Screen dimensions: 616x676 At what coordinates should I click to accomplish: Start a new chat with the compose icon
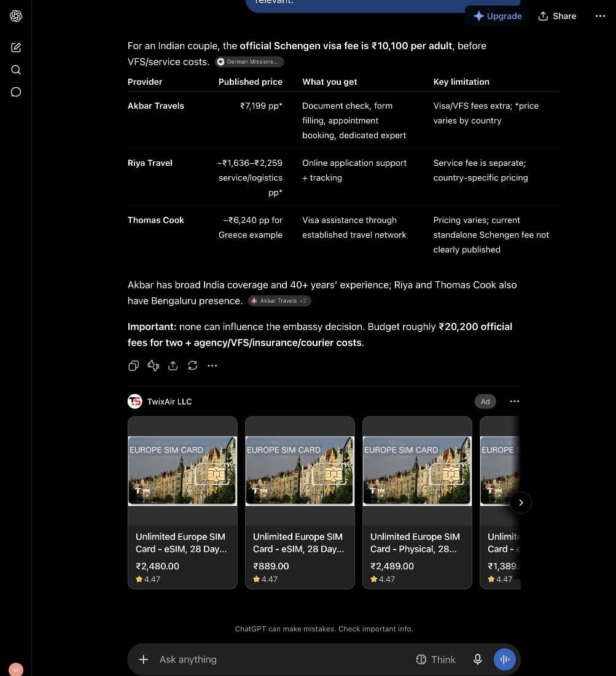point(16,47)
